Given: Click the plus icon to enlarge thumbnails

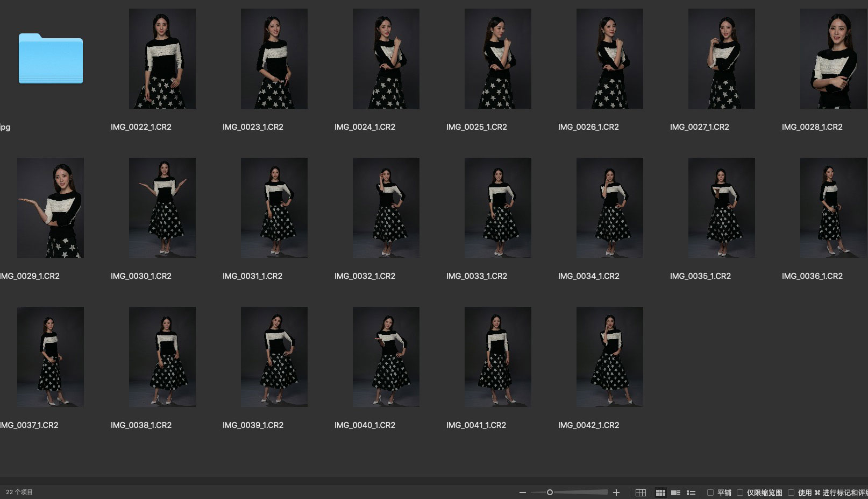Looking at the screenshot, I should tap(616, 493).
